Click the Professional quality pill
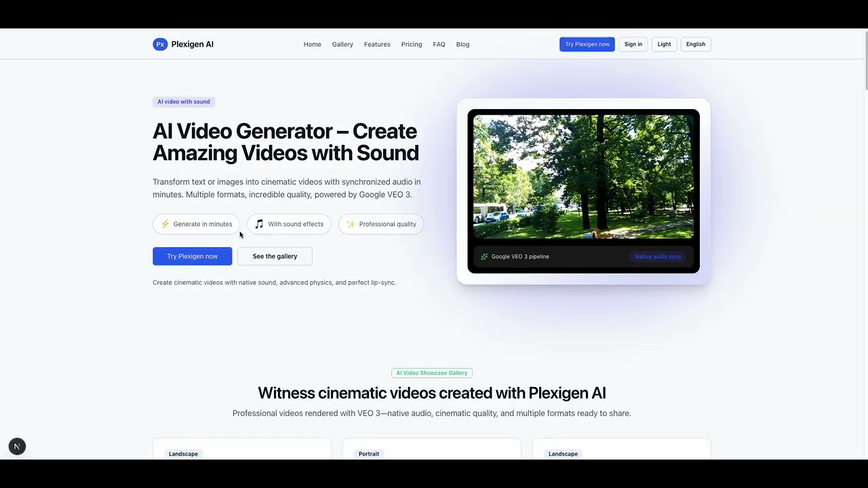This screenshot has height=488, width=868. 381,224
